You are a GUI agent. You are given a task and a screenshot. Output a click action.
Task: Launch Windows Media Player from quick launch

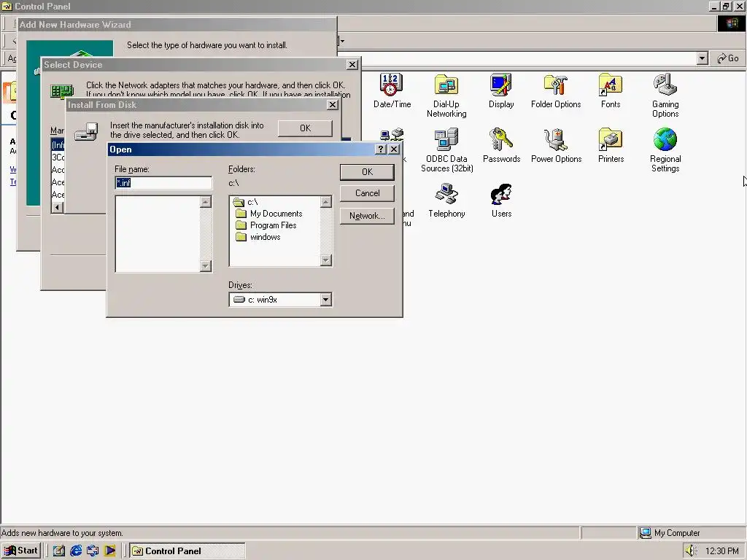point(110,551)
